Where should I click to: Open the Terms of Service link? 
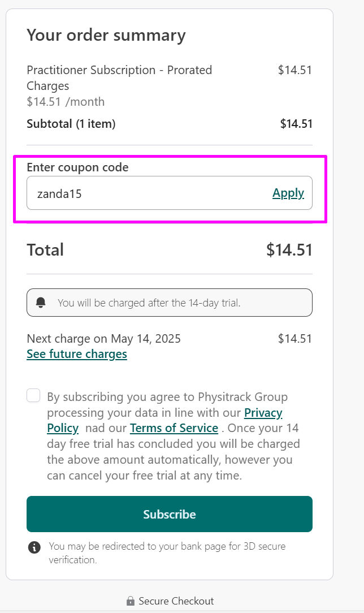(x=174, y=428)
